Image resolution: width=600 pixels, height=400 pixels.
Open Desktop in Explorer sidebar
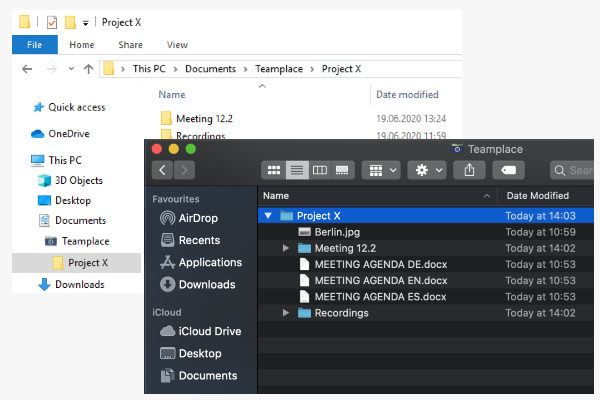(64, 200)
